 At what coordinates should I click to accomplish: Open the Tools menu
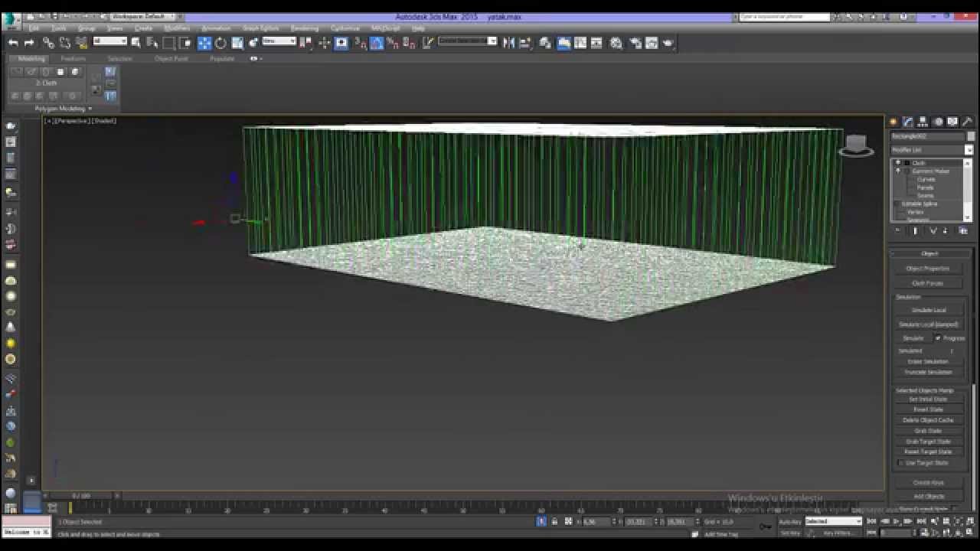(59, 28)
